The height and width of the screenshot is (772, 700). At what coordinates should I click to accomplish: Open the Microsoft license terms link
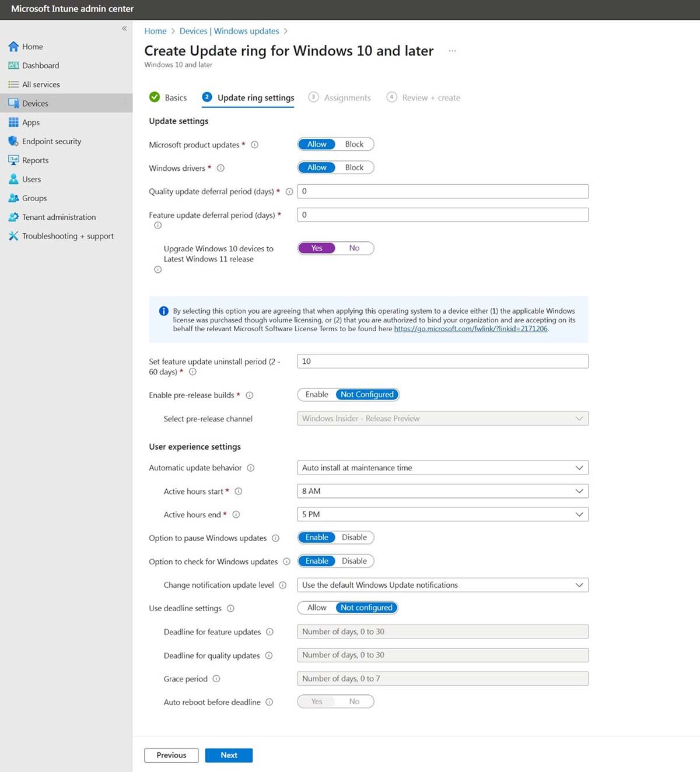(x=471, y=329)
